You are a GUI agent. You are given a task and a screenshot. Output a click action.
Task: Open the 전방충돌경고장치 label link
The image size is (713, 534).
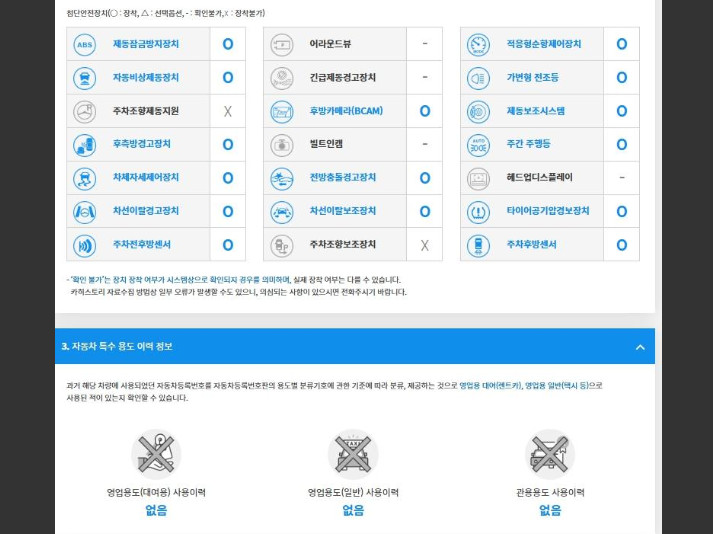coord(343,178)
